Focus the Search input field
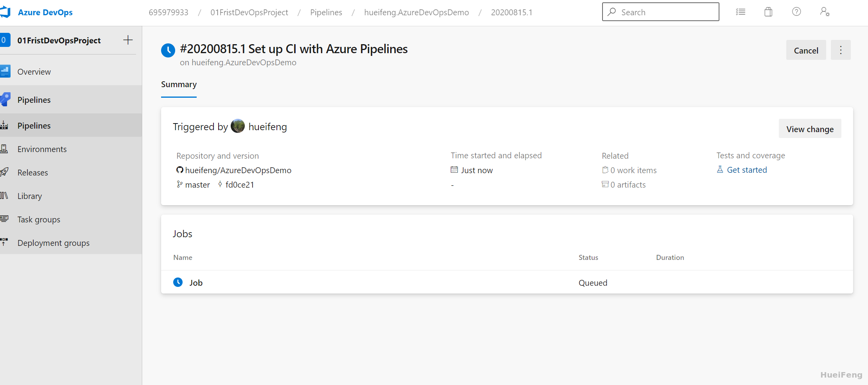The height and width of the screenshot is (385, 868). [x=660, y=12]
